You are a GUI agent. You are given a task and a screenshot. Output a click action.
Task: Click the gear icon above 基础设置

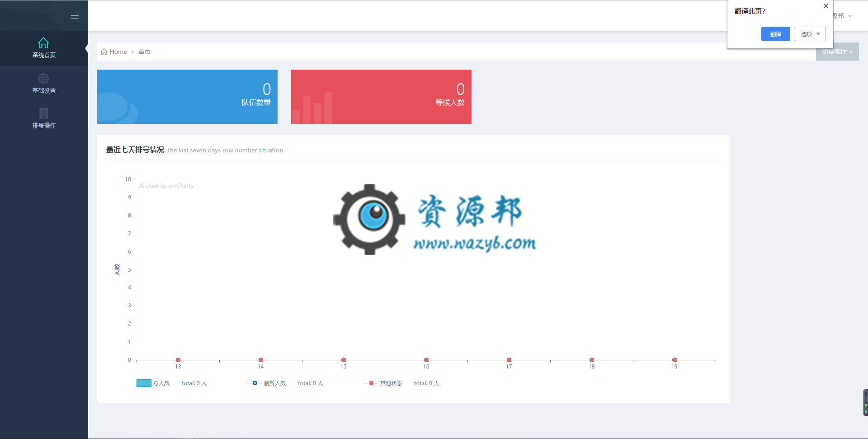[43, 78]
